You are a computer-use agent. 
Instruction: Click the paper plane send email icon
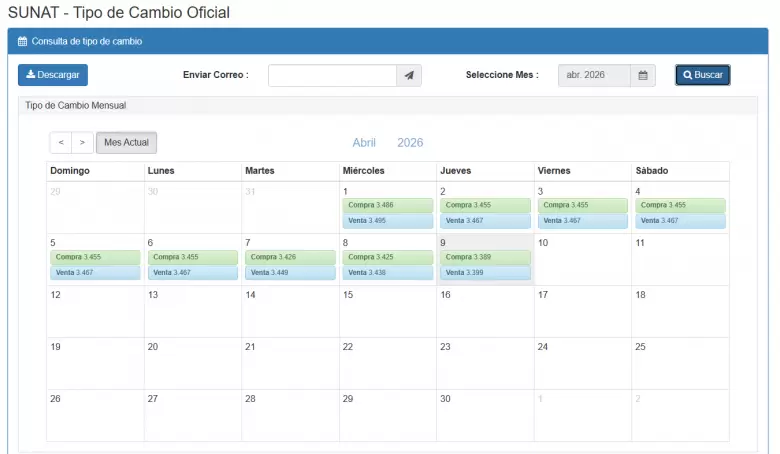coord(409,75)
